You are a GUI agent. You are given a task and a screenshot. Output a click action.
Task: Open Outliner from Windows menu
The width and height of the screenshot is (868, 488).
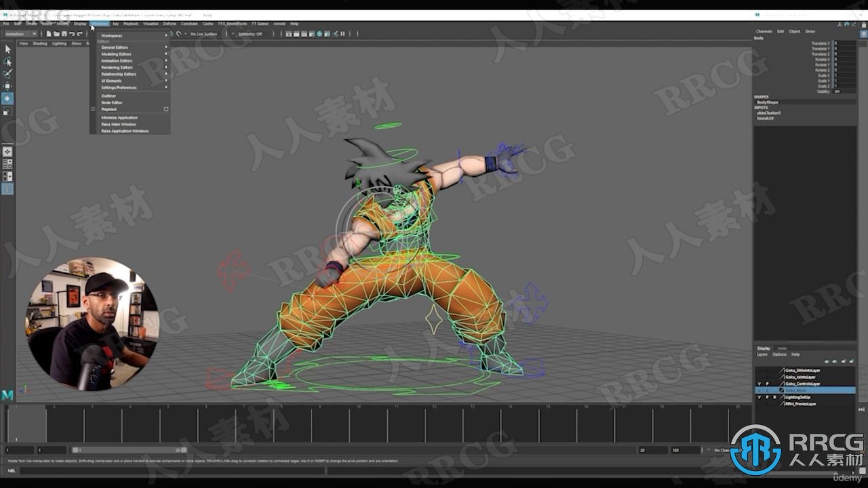[x=108, y=96]
